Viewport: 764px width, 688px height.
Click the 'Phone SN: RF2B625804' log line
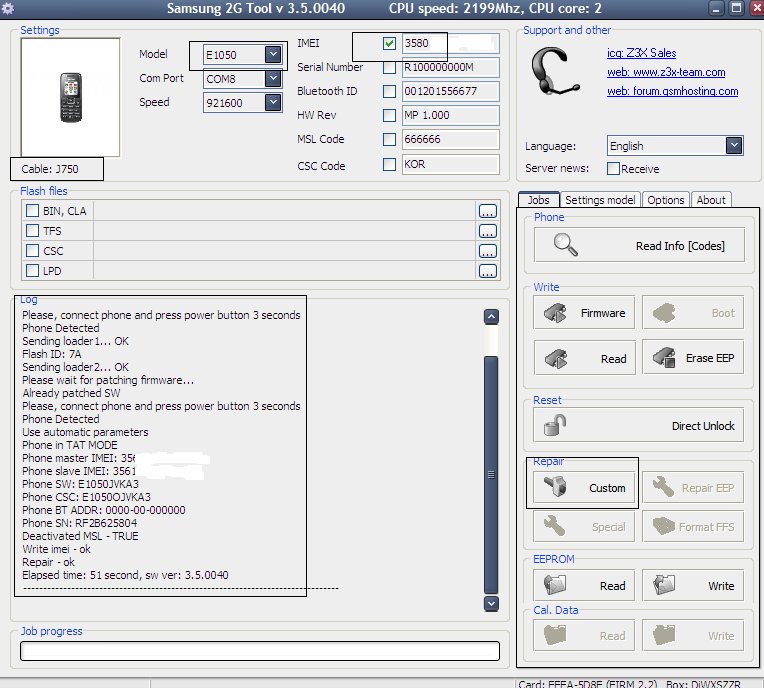[x=79, y=523]
